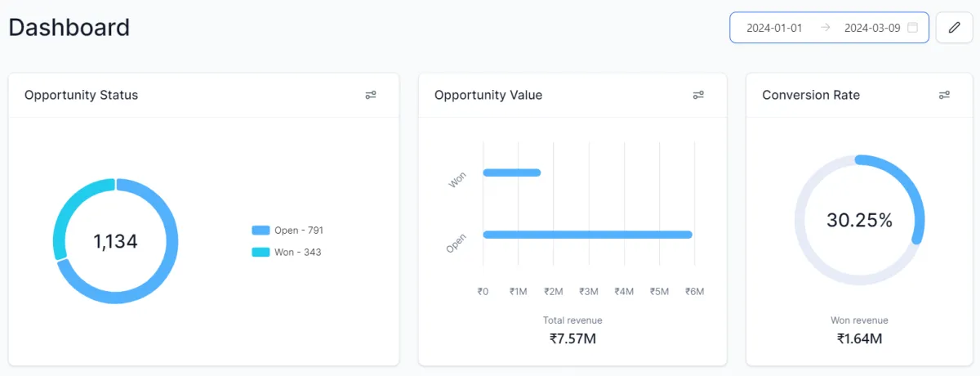Click the calendar icon in date range
This screenshot has width=980, height=376.
click(913, 28)
